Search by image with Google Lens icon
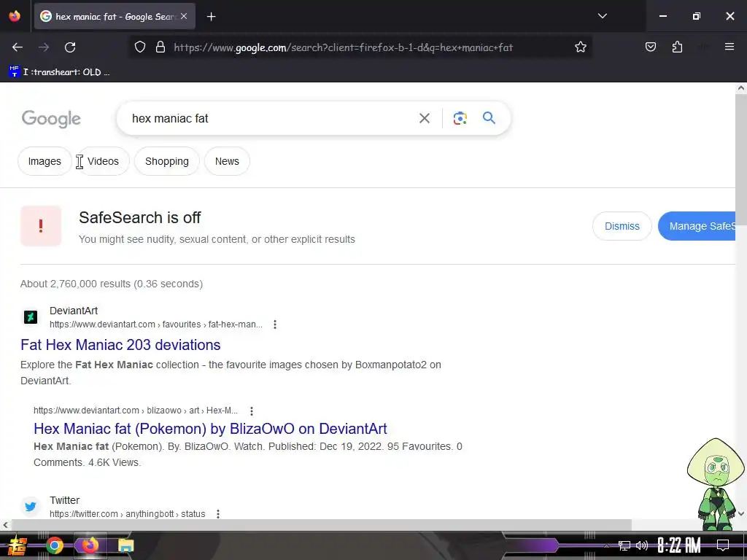Screen dimensions: 747x560 click(460, 118)
